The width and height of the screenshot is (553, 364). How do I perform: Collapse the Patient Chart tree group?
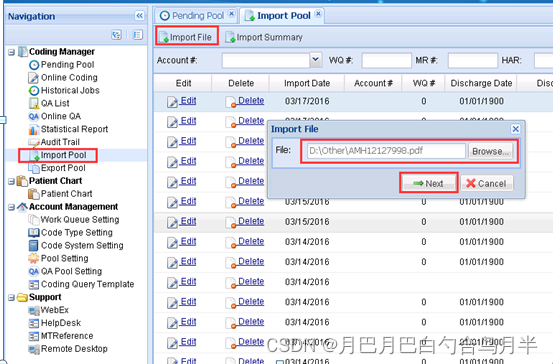click(x=11, y=181)
